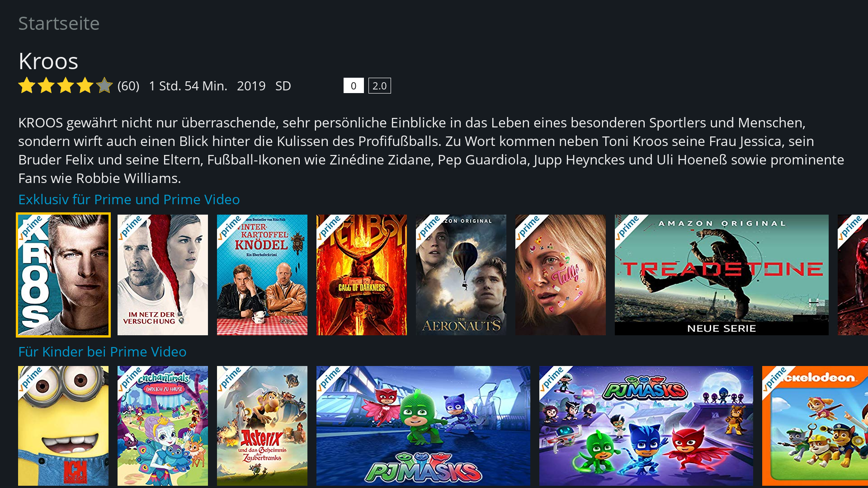Select Hellboy Call of Darkness poster

coord(362,275)
